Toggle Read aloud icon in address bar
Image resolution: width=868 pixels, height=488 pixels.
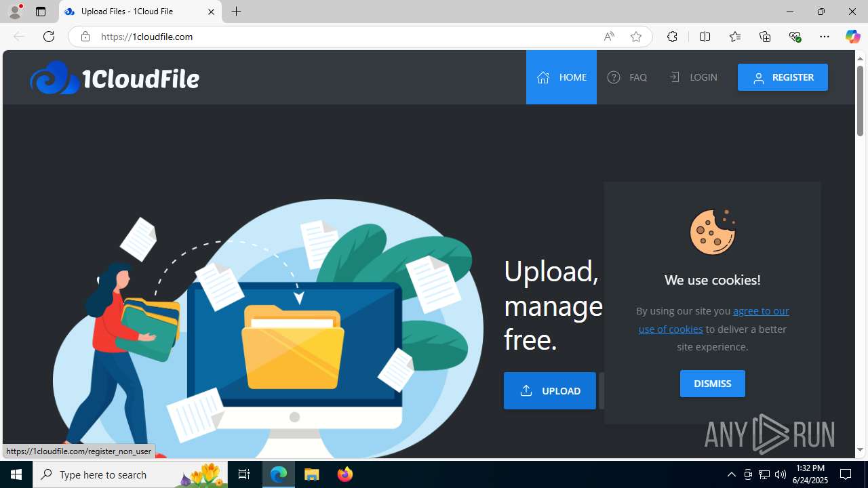coord(609,37)
